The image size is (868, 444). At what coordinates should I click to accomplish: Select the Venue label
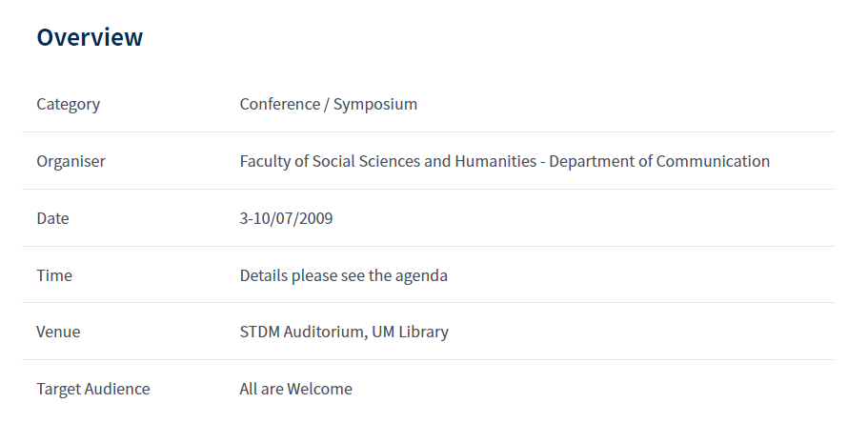58,332
